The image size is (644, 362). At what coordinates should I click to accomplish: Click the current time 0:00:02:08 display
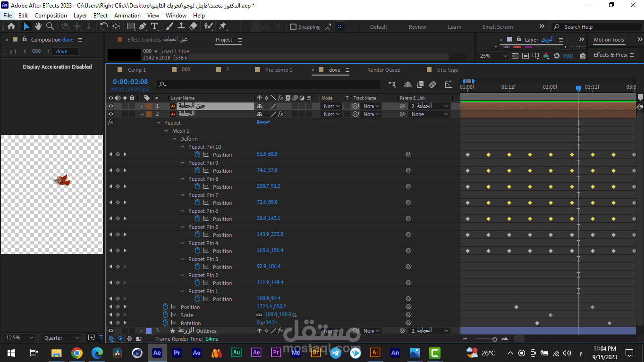point(130,82)
